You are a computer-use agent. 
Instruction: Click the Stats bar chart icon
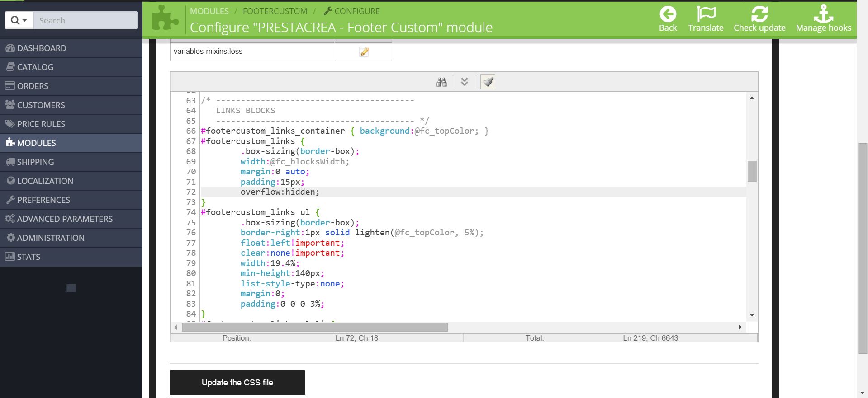pyautogui.click(x=10, y=257)
